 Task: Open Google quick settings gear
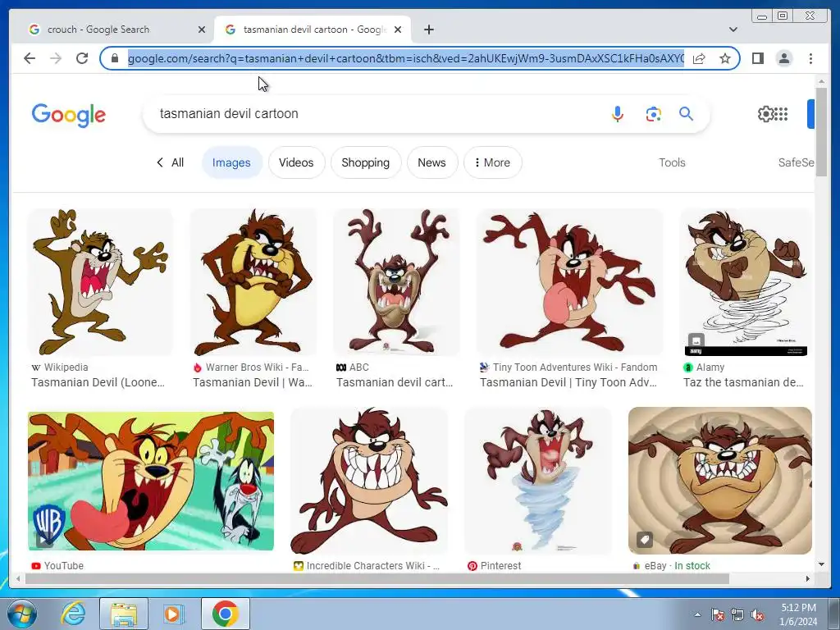765,113
